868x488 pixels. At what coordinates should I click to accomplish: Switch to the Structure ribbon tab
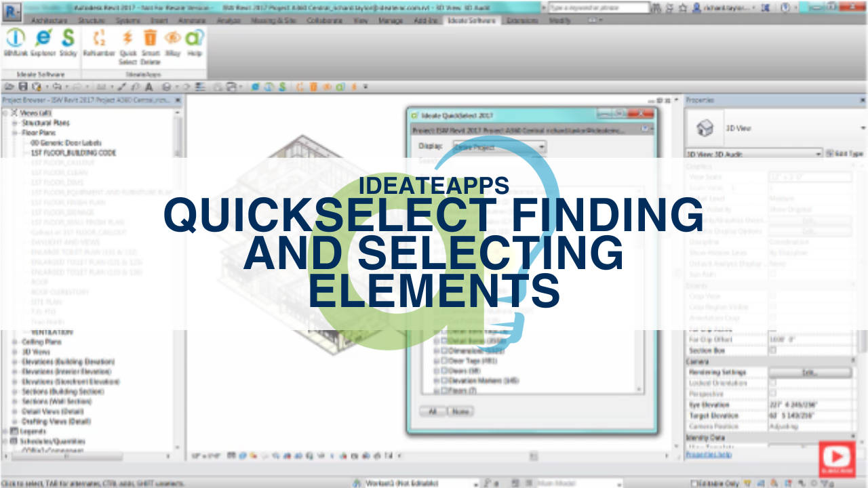tap(92, 20)
